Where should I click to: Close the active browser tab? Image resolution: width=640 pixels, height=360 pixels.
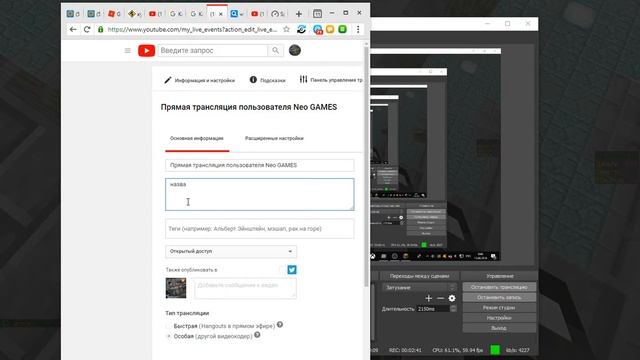coord(221,14)
